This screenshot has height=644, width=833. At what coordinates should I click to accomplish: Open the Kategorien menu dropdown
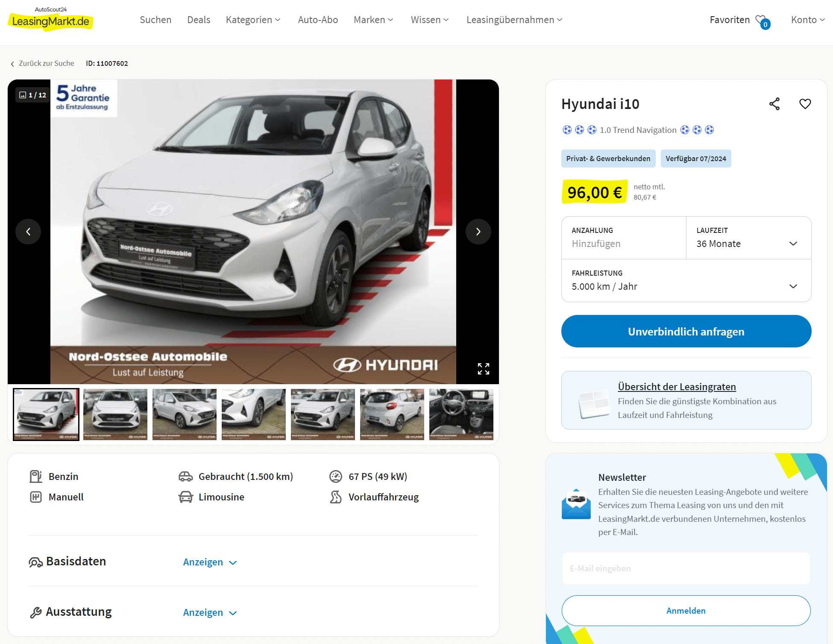[x=253, y=20]
